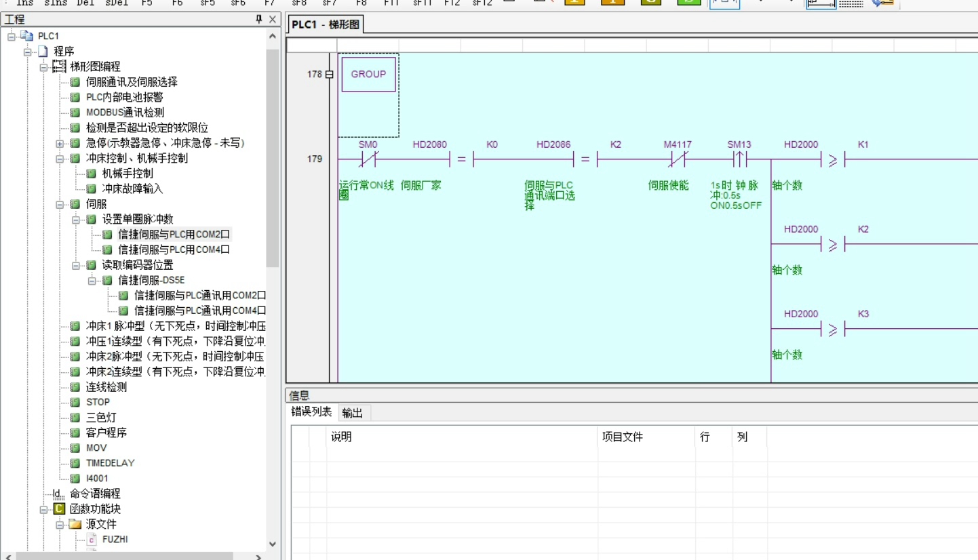Collapse the 信捷伺服-DS5E node
Screen dimensions: 978x560
(92, 280)
